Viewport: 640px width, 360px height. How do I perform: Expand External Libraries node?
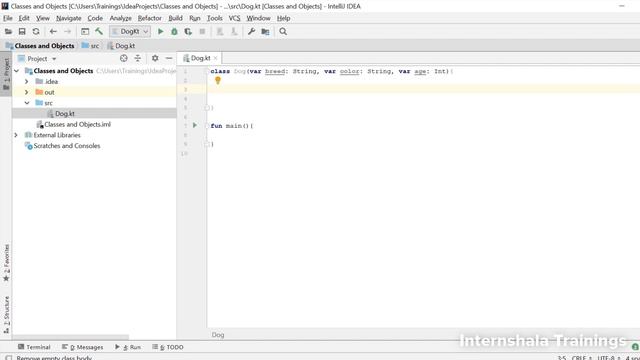point(16,135)
